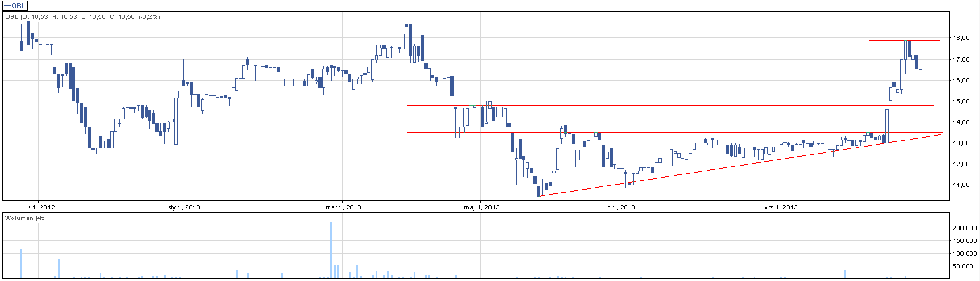Click the mar 1, 2013 date label
The width and height of the screenshot is (980, 281).
343,207
